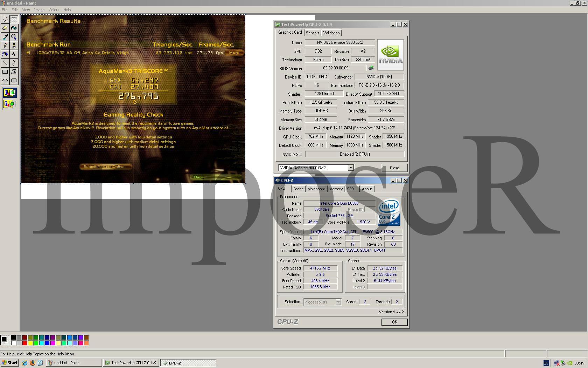
Task: Click the OK button in CPU-Z
Action: pyautogui.click(x=394, y=322)
